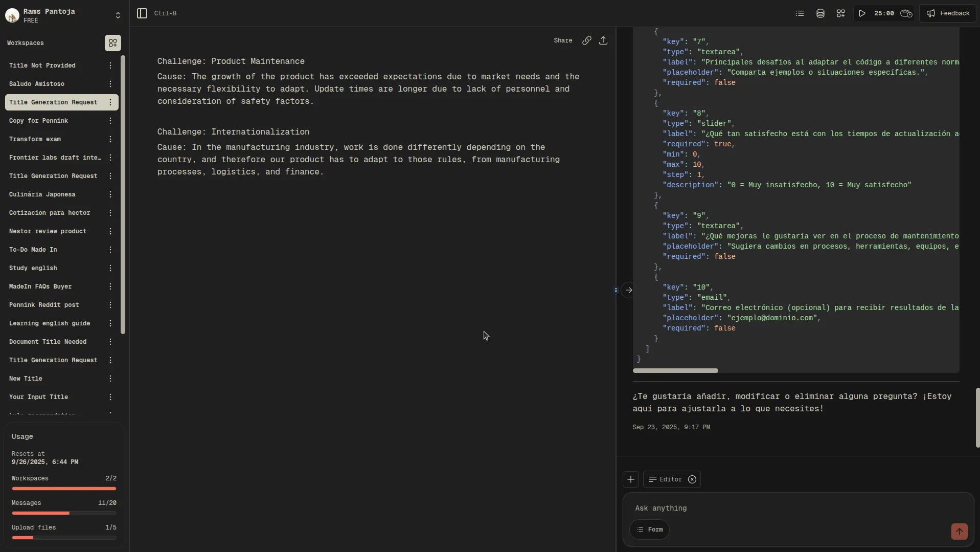Click the plus attach icon above input
The image size is (980, 552).
[630, 479]
